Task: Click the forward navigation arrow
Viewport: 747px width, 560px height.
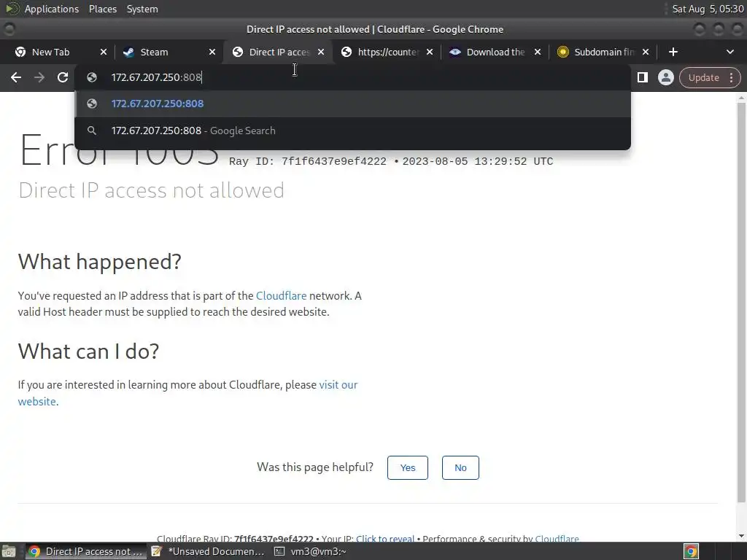Action: [x=39, y=77]
